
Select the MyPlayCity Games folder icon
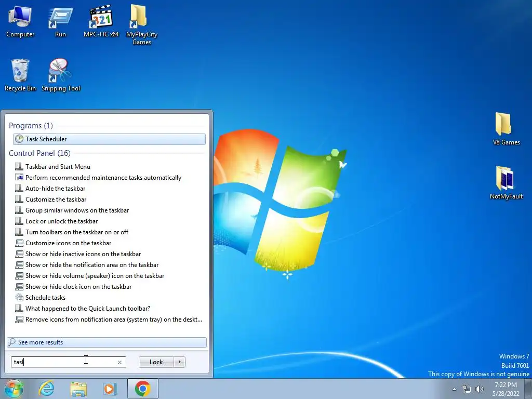coord(141,25)
